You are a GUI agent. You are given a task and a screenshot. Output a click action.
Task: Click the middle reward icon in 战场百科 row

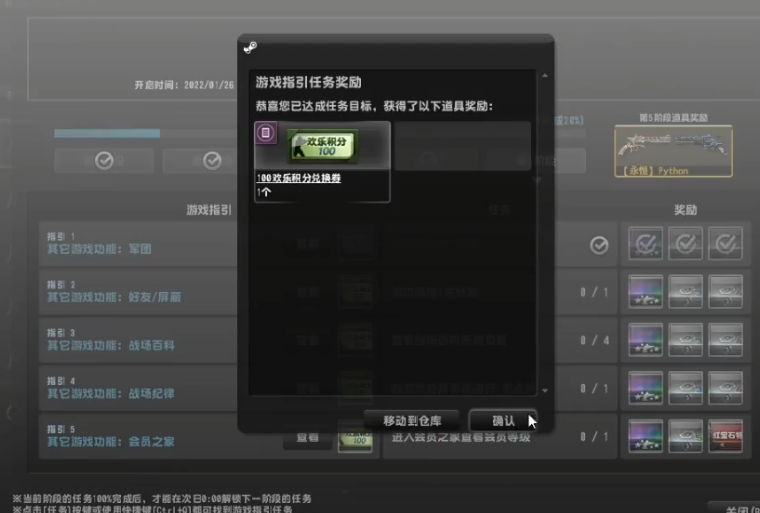click(685, 340)
